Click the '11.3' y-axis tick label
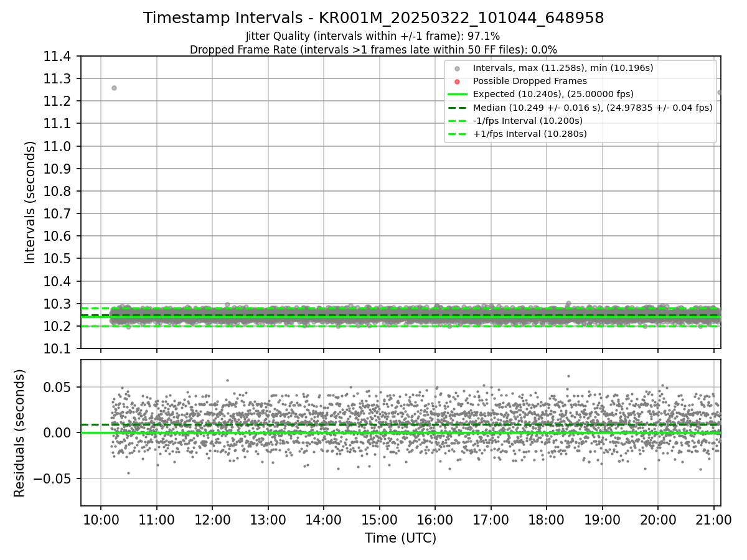747x560 pixels. (57, 79)
